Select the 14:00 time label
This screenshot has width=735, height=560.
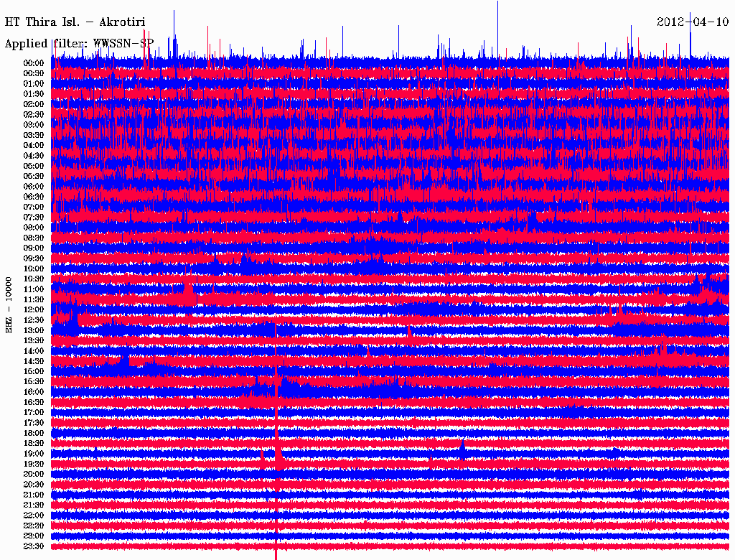point(34,351)
